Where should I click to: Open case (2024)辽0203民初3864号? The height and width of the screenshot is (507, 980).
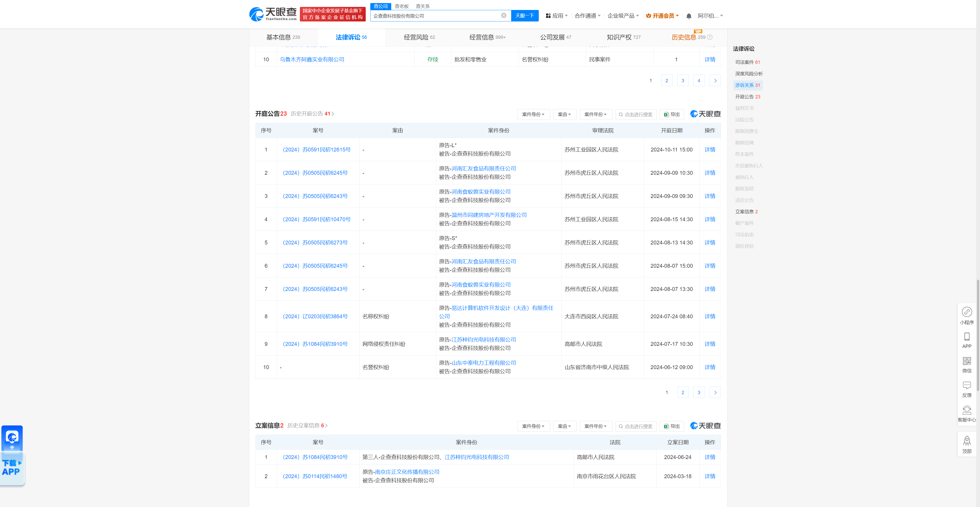click(315, 316)
